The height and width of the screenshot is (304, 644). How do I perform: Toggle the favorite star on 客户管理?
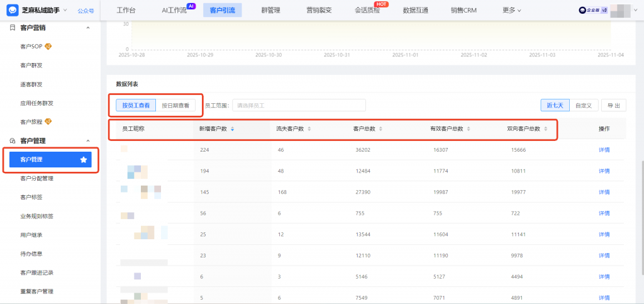click(x=84, y=160)
